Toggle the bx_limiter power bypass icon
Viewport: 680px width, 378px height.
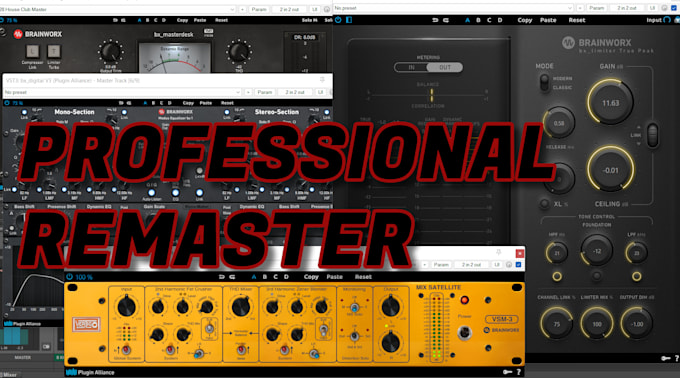click(338, 20)
